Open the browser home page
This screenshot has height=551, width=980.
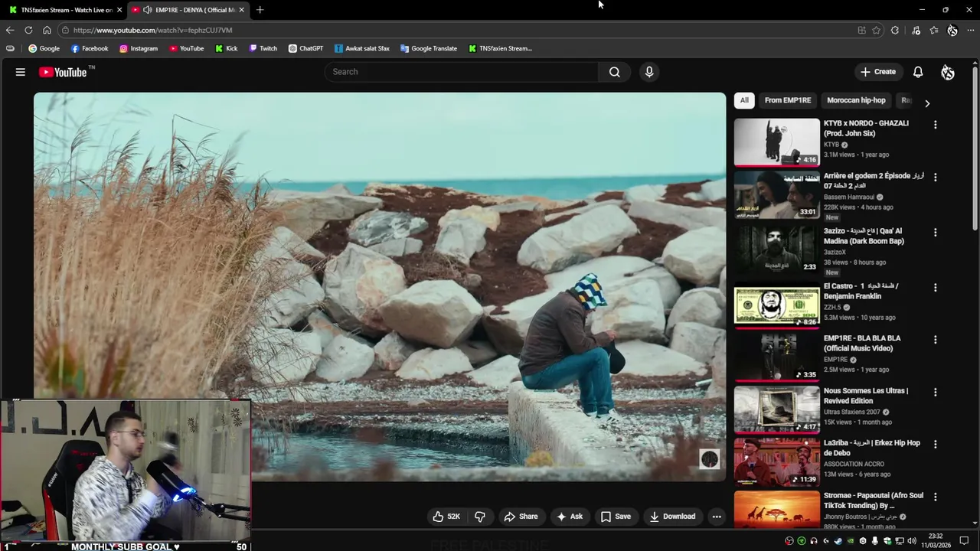click(47, 30)
